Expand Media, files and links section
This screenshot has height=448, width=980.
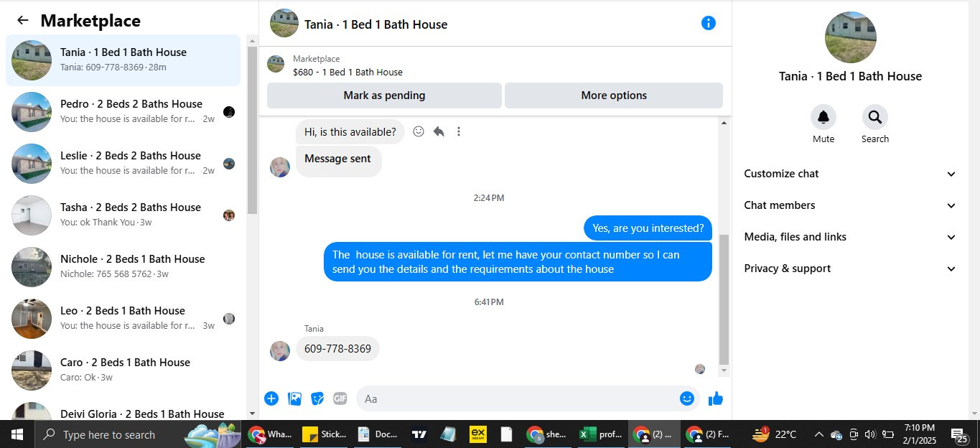click(x=850, y=237)
